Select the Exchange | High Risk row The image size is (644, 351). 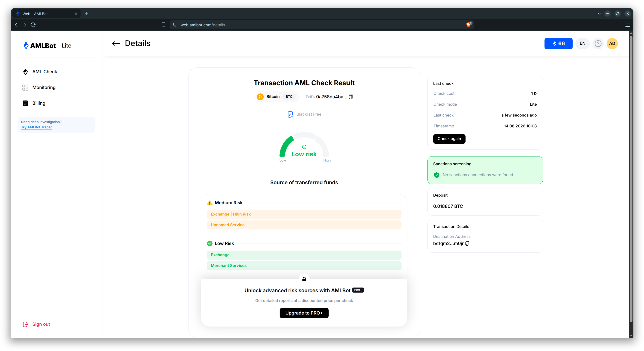pyautogui.click(x=304, y=214)
